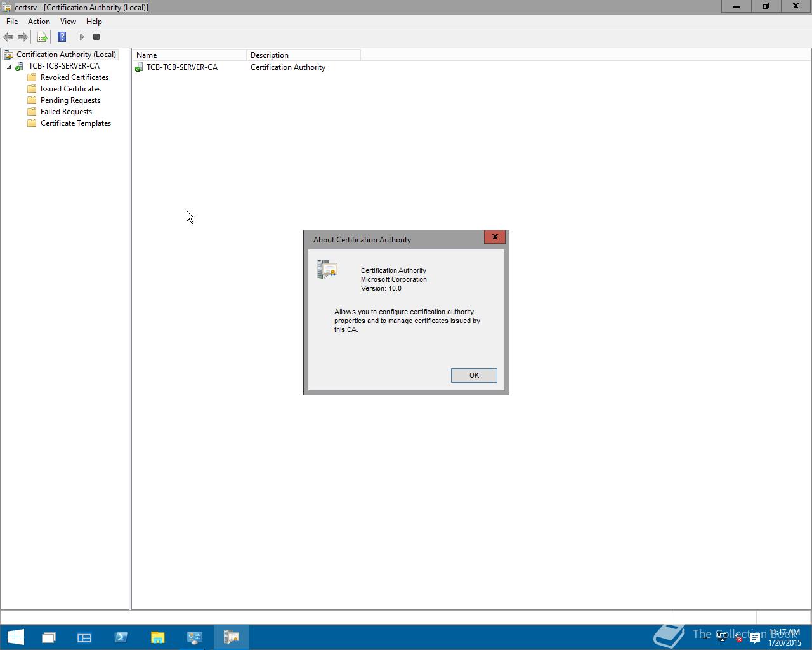The image size is (812, 650).
Task: Open the Windows Start button
Action: (x=15, y=637)
